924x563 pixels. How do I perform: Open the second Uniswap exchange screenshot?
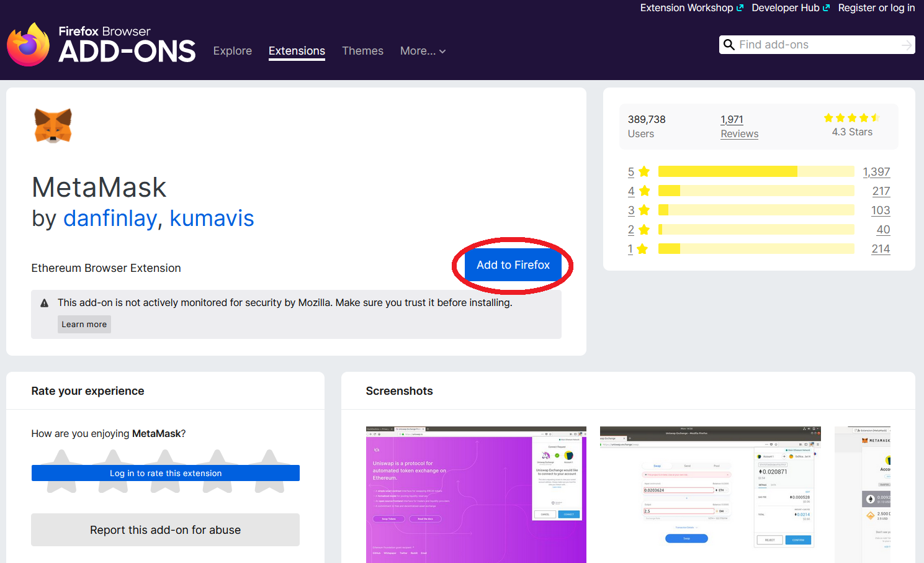click(x=711, y=495)
